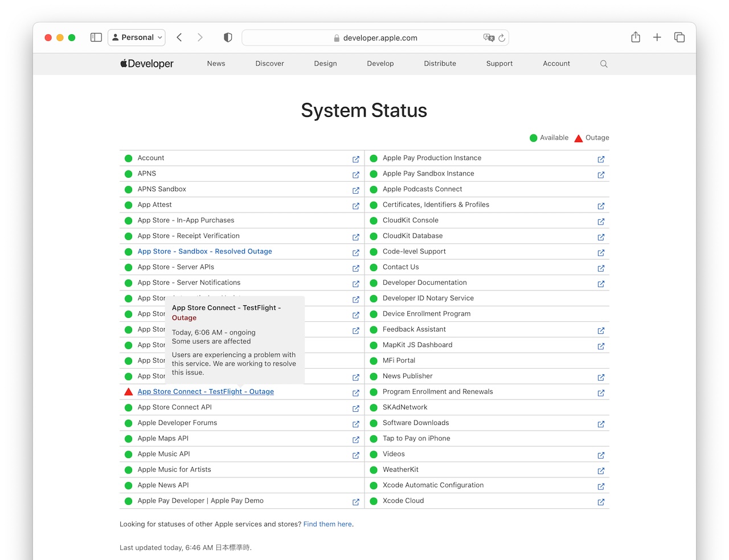Reload the page with refresh icon
Image resolution: width=729 pixels, height=560 pixels.
point(502,38)
